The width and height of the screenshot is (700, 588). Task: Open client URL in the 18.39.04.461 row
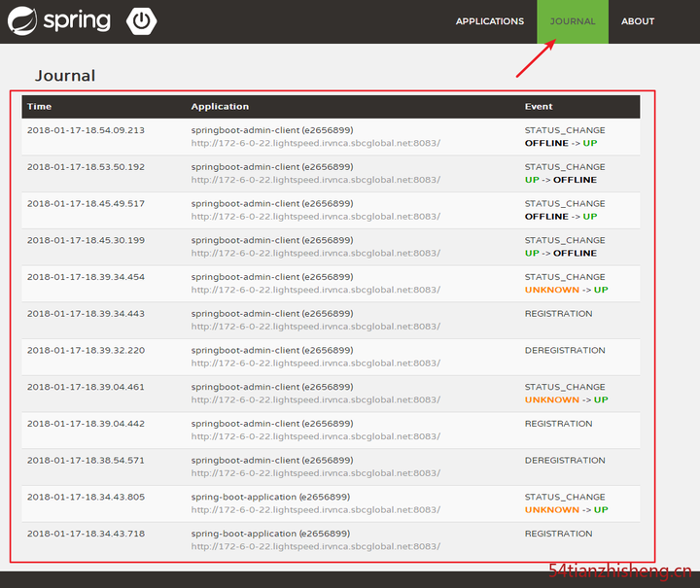[x=316, y=399]
